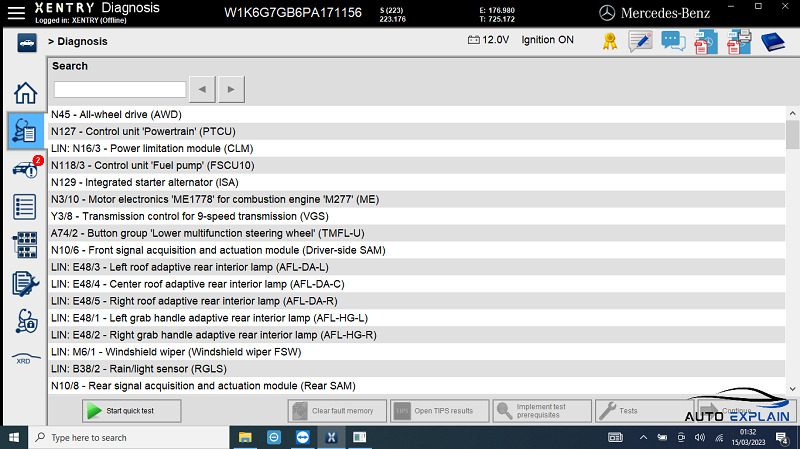The width and height of the screenshot is (800, 449).
Task: Select the wrench document icon in sidebar
Action: [24, 283]
